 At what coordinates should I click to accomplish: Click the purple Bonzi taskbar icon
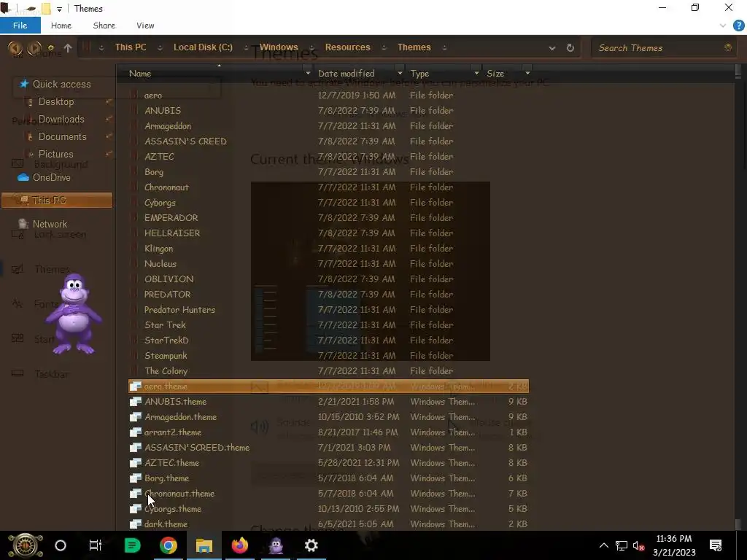[276, 545]
